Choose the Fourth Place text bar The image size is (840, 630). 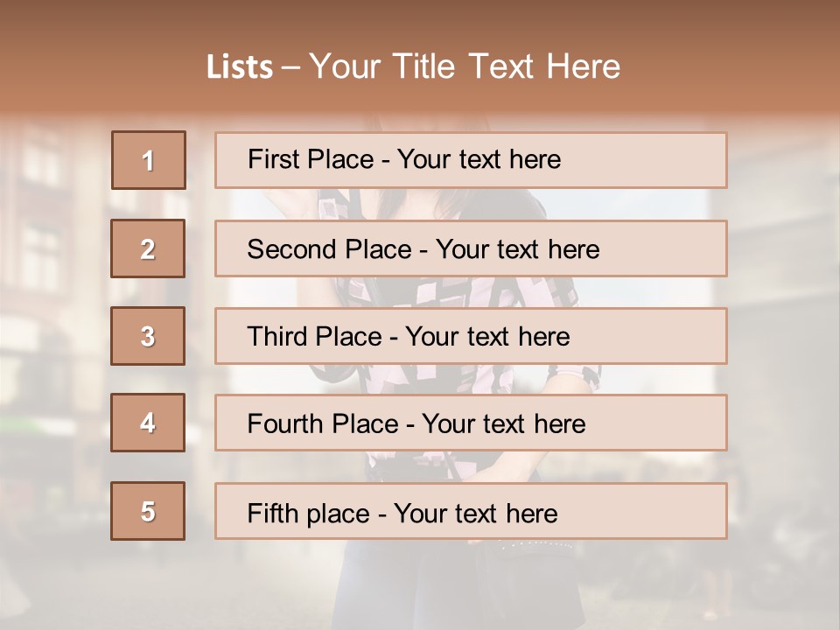471,423
